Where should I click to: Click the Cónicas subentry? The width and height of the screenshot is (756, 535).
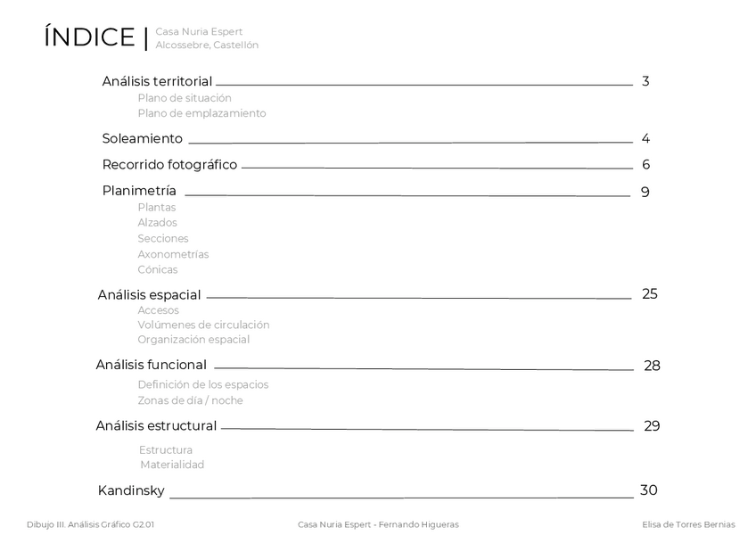coord(158,270)
